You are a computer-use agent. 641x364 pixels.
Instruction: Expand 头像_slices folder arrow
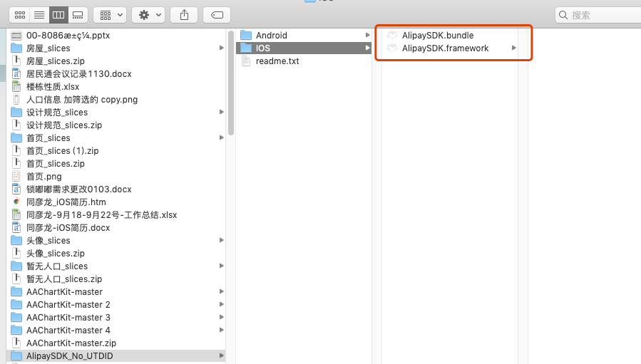click(x=221, y=240)
